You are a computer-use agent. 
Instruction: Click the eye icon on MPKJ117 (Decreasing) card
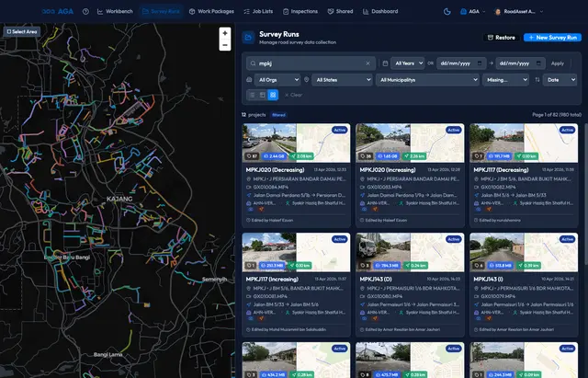(x=478, y=209)
